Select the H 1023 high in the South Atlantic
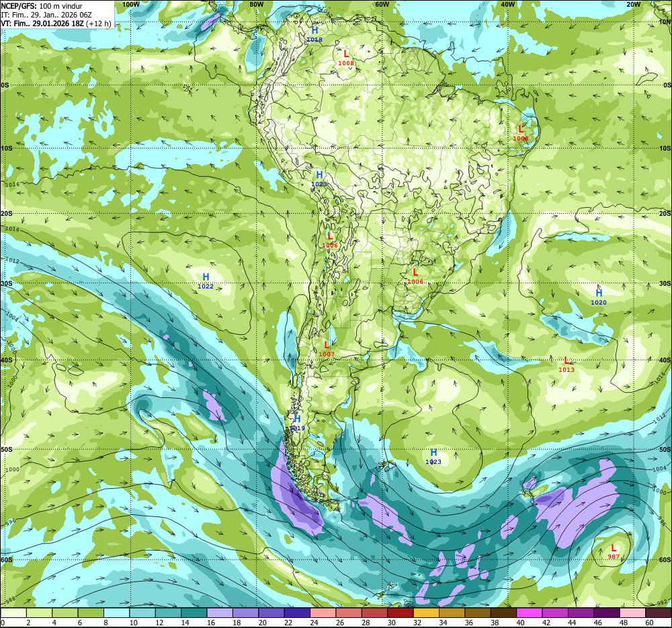This screenshot has width=672, height=628. point(433,456)
